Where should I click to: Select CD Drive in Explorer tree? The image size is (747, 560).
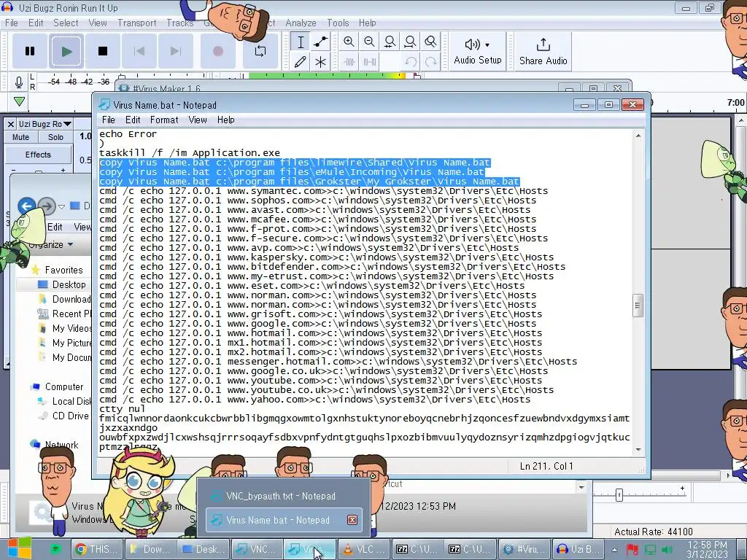click(x=64, y=416)
